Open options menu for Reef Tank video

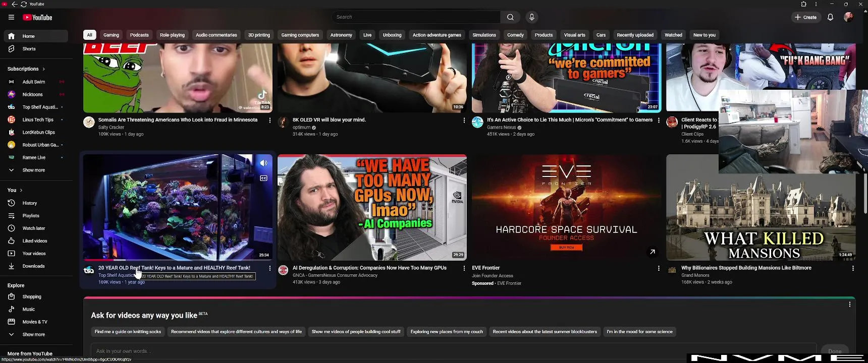[270, 269]
